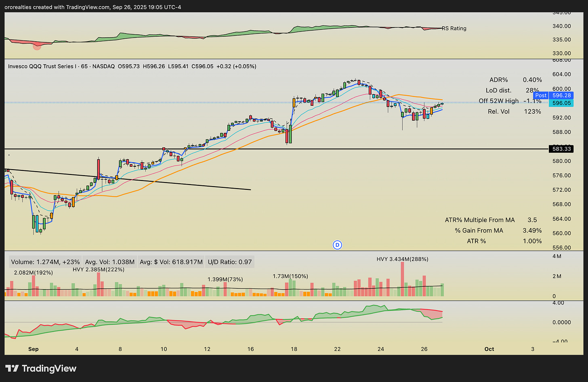The width and height of the screenshot is (588, 382).
Task: Click the H596.26 high value
Action: pos(154,66)
